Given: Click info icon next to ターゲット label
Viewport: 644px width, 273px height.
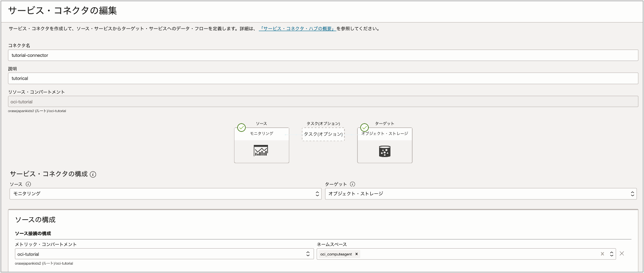Looking at the screenshot, I should pyautogui.click(x=352, y=184).
